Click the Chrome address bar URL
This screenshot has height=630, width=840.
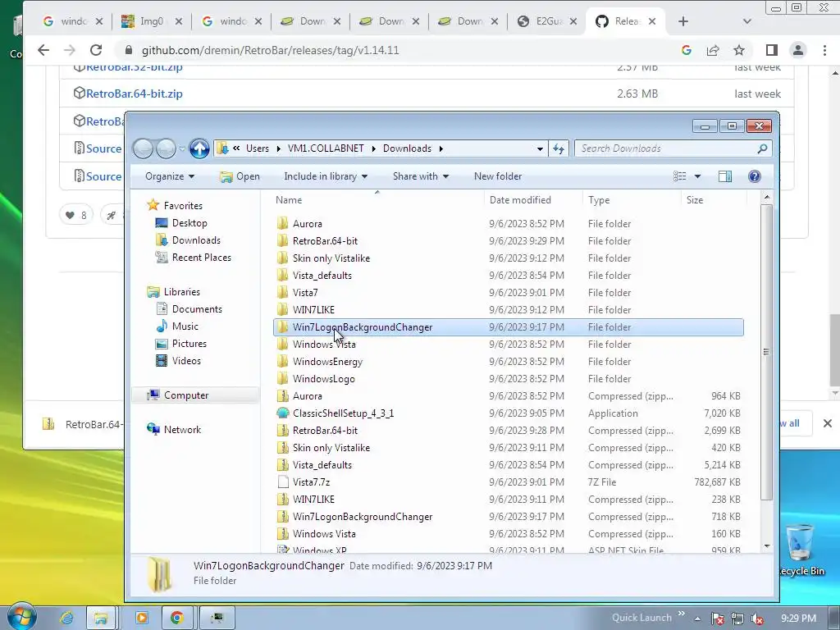pyautogui.click(x=270, y=50)
